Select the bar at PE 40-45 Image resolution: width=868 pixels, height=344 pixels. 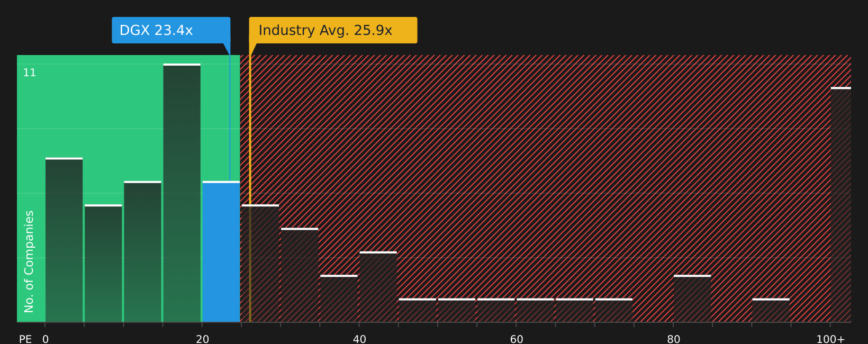tap(378, 287)
